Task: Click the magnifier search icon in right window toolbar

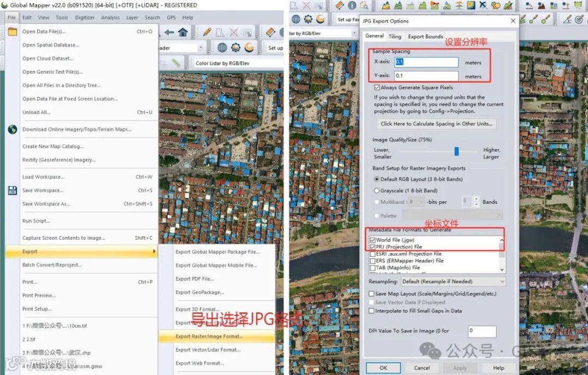Action: coord(364,5)
